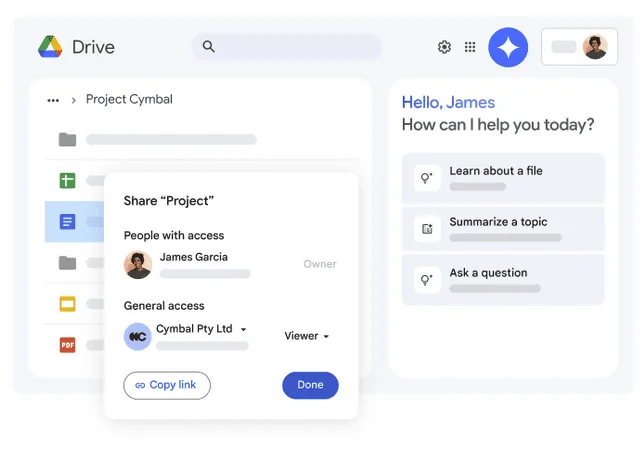The image size is (643, 449).
Task: Click inside the Drive search field
Action: [x=286, y=47]
